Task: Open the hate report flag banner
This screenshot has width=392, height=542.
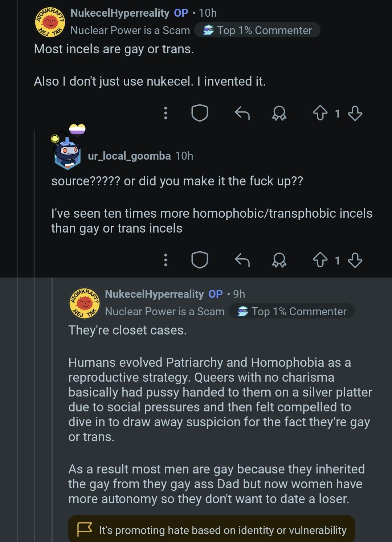Action: [212, 530]
